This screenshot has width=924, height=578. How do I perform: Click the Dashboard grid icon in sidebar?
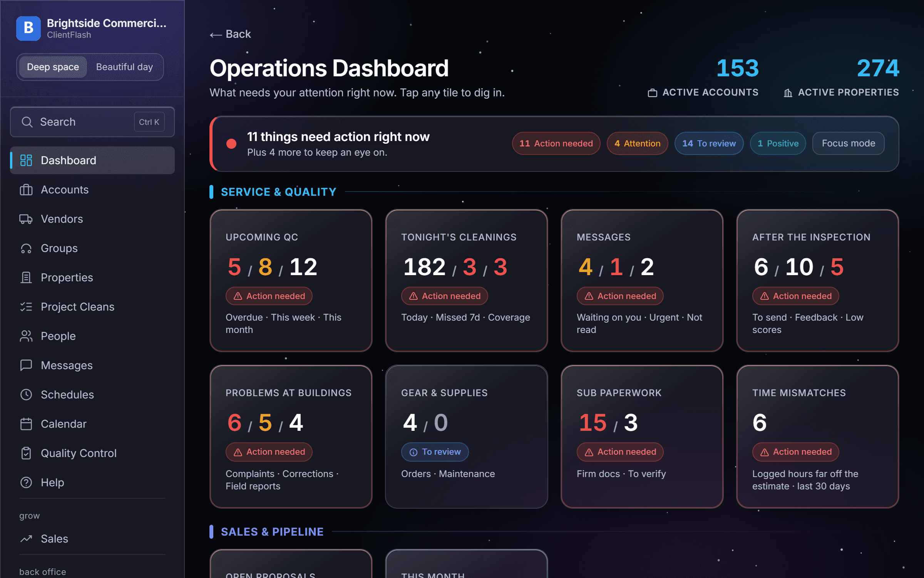26,160
